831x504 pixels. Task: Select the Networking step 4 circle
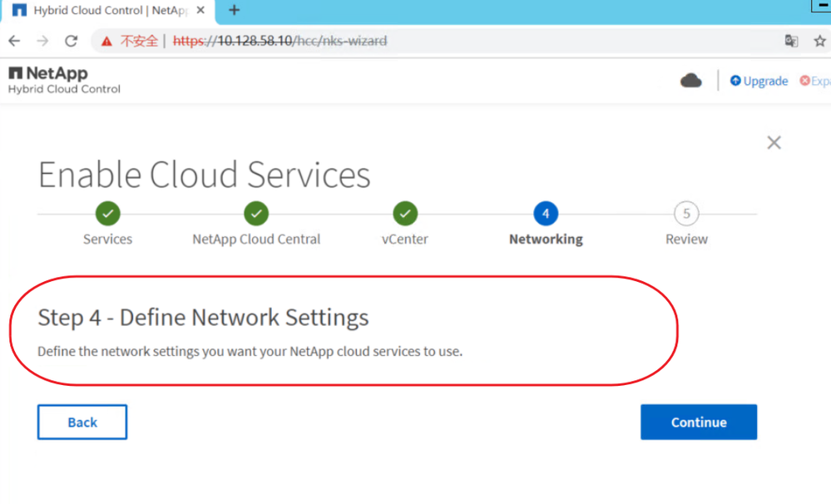546,214
